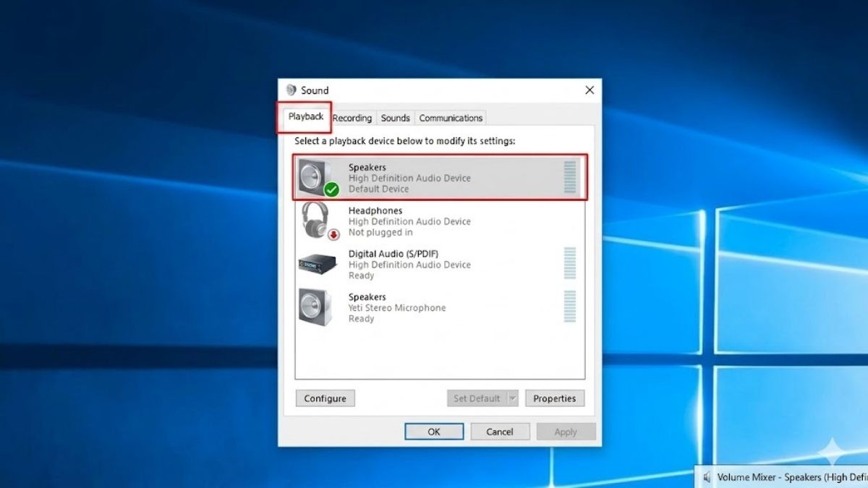Image resolution: width=868 pixels, height=488 pixels.
Task: Open the Sounds tab
Action: coord(396,118)
